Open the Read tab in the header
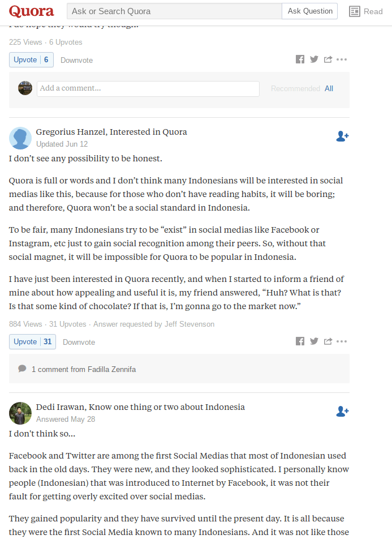The width and height of the screenshot is (392, 539). pos(366,11)
